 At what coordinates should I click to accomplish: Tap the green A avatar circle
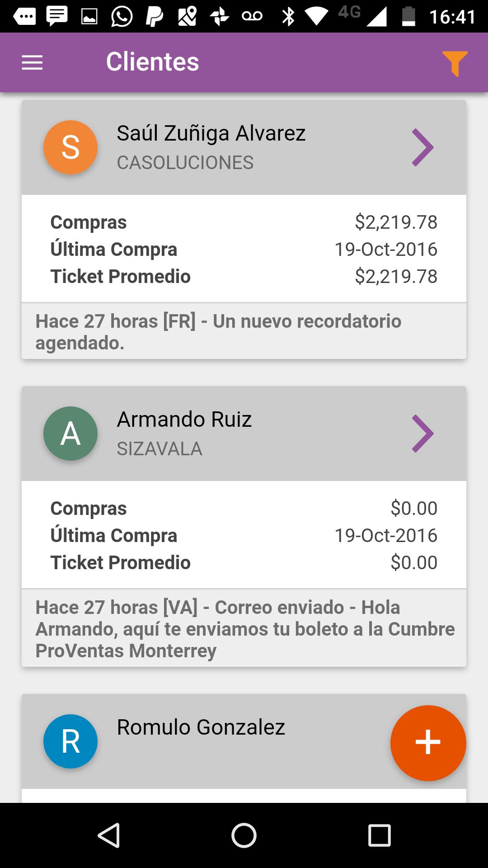tap(70, 434)
